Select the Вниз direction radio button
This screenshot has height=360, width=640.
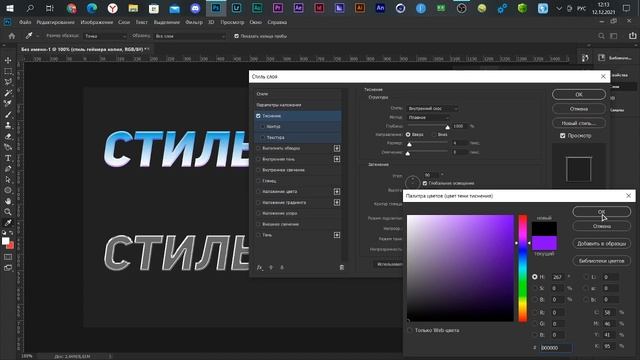click(434, 134)
